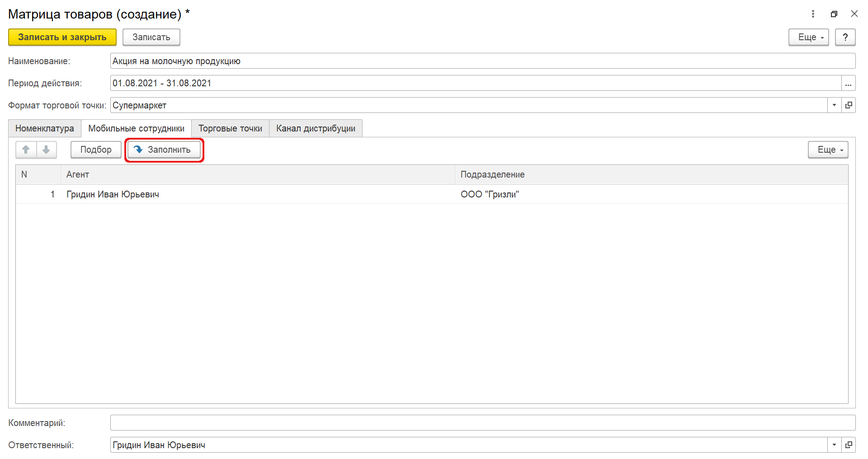Click Записать и закрыть button
This screenshot has height=459, width=868.
[x=62, y=37]
